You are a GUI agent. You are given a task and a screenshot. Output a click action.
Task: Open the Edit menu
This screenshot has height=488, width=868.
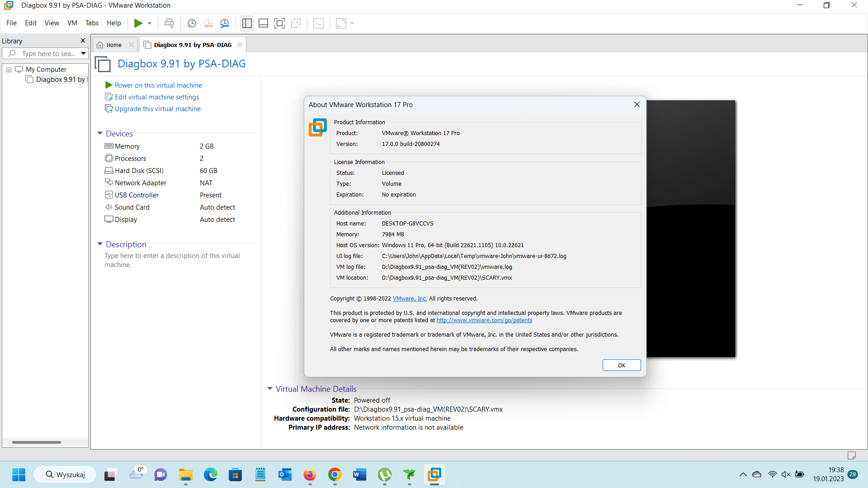click(31, 23)
